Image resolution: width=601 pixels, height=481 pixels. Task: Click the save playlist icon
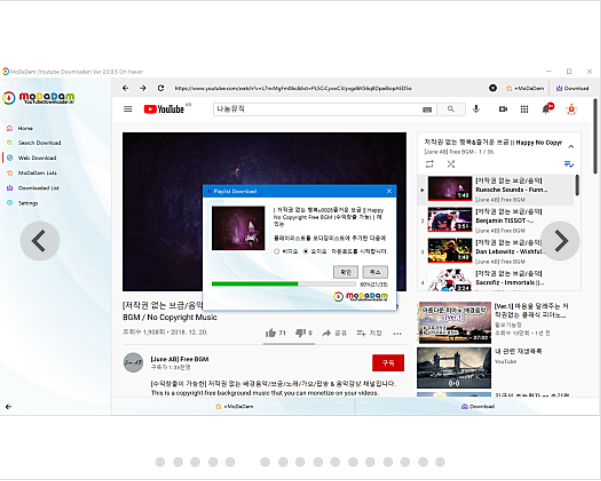coord(569,164)
